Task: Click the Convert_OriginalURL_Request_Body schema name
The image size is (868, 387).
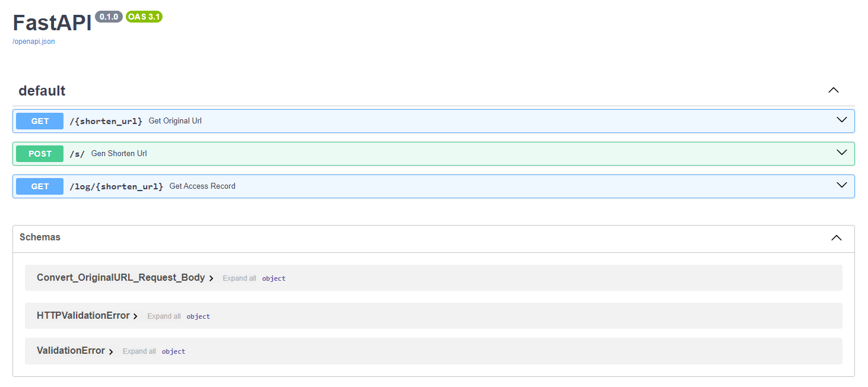Action: [x=121, y=278]
